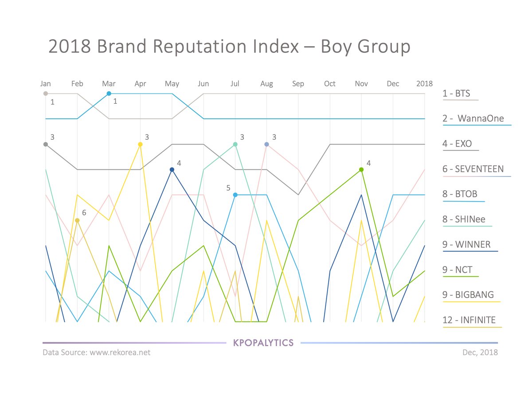
Task: Click the dark blue May rank 4 marker
Action: coord(172,169)
